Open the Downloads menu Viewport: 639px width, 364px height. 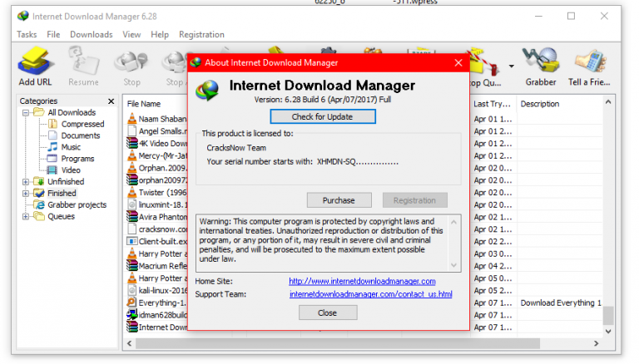coord(92,35)
